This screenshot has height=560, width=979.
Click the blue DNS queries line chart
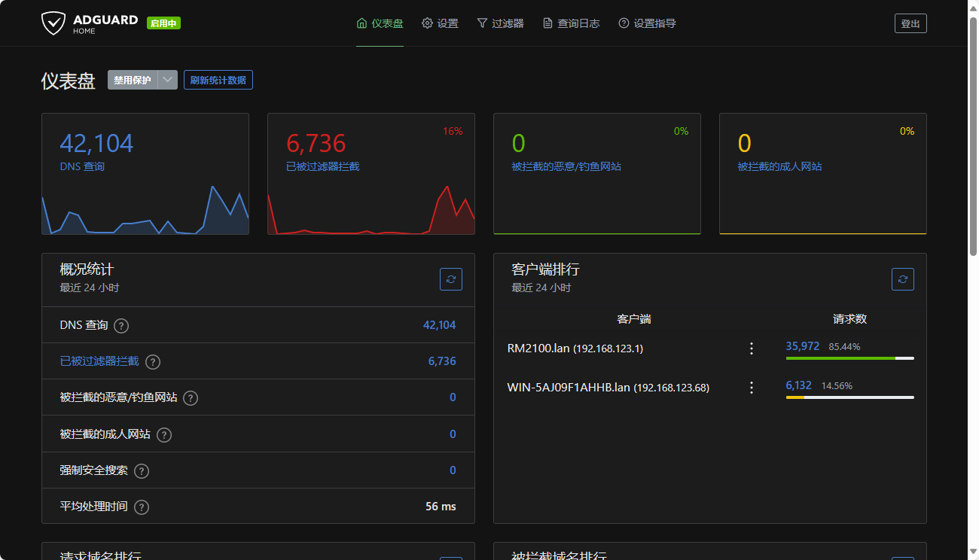[145, 210]
